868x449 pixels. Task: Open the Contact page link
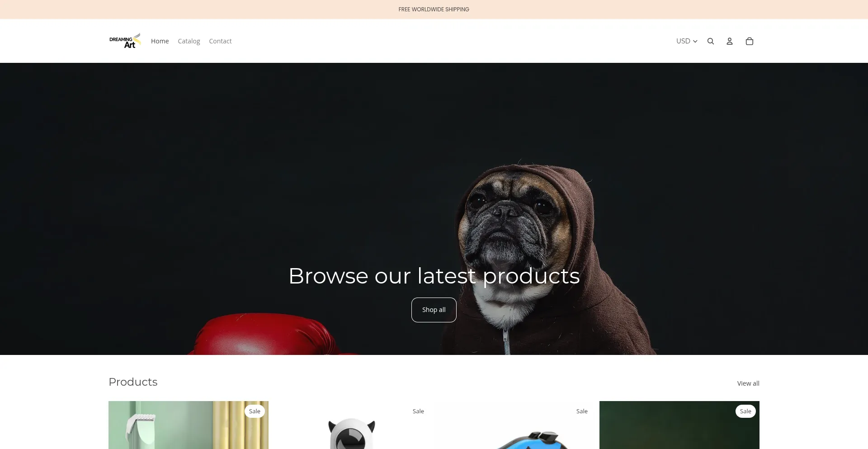[x=220, y=41]
